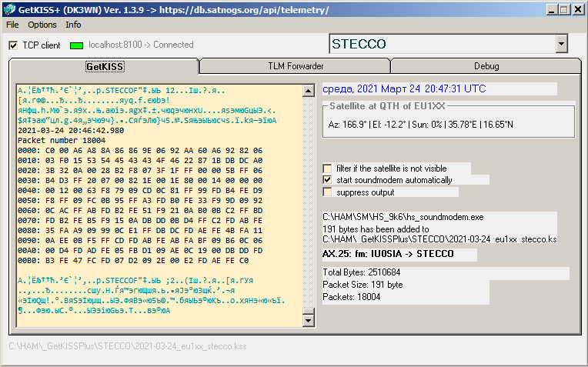Open the Options menu
This screenshot has width=588, height=367.
42,25
